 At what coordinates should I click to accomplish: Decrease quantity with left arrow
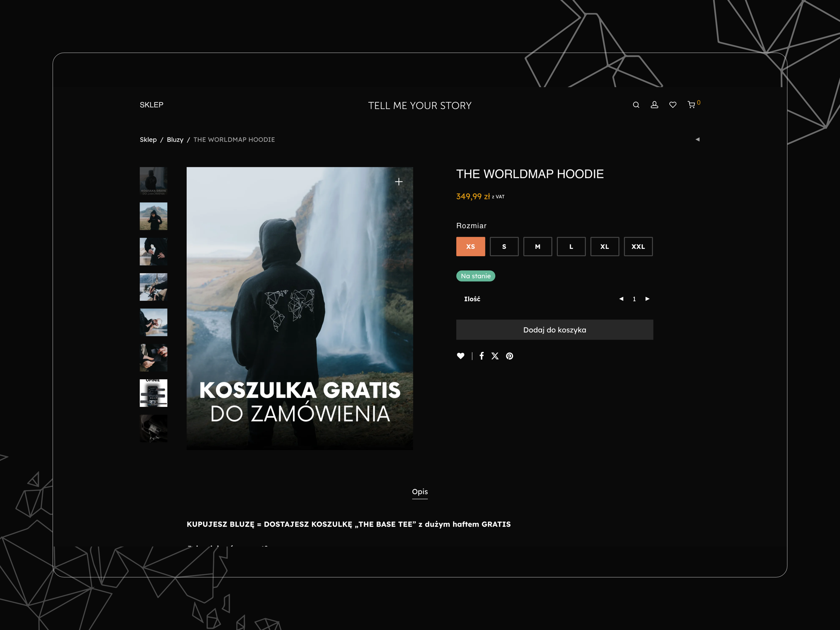tap(621, 299)
